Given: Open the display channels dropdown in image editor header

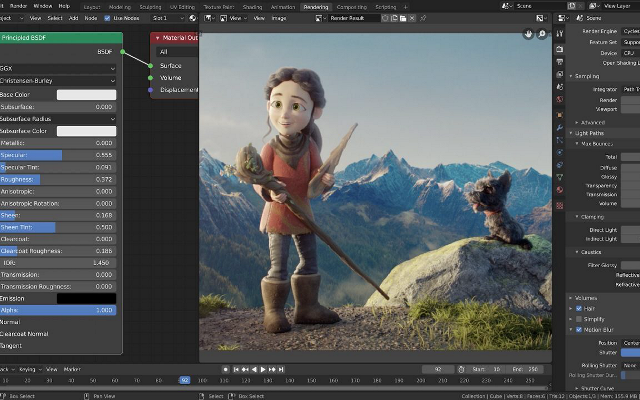Looking at the screenshot, I should point(542,18).
